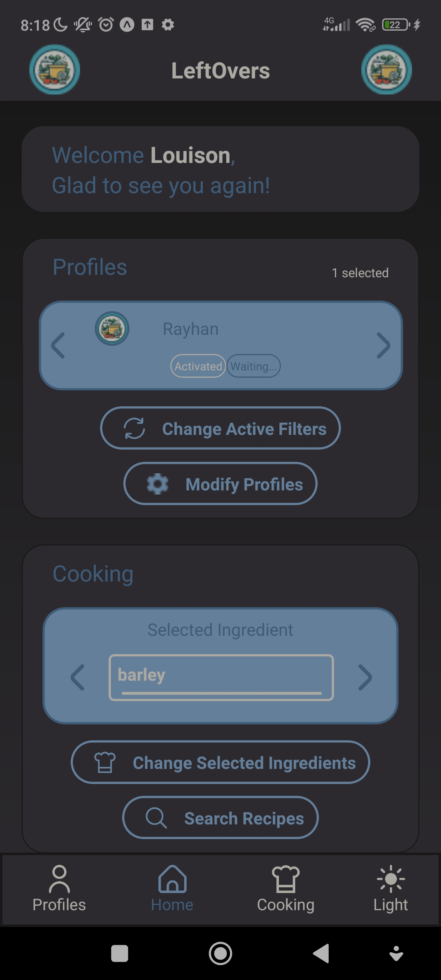This screenshot has width=441, height=980.
Task: Tap the LeftOvers logo at top right
Action: [387, 70]
